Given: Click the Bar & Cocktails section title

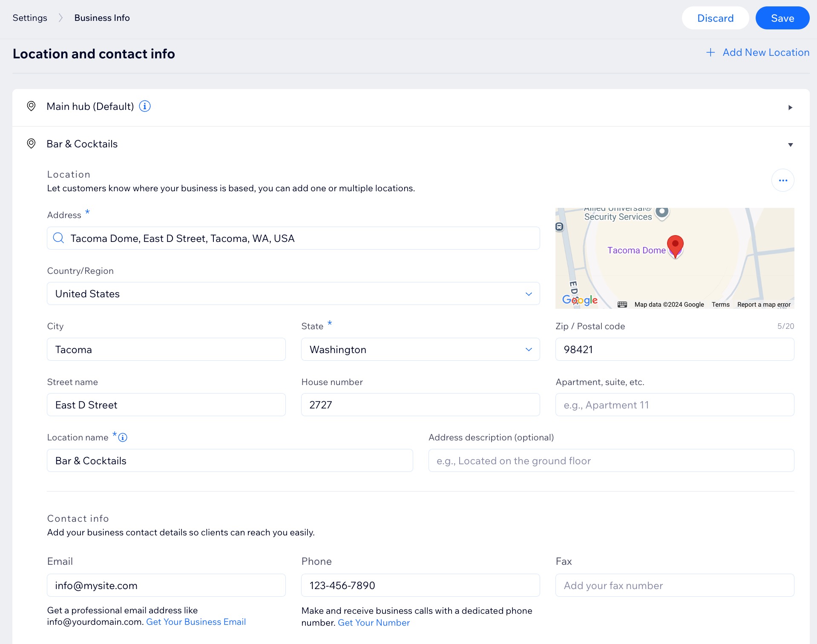Looking at the screenshot, I should pyautogui.click(x=82, y=144).
